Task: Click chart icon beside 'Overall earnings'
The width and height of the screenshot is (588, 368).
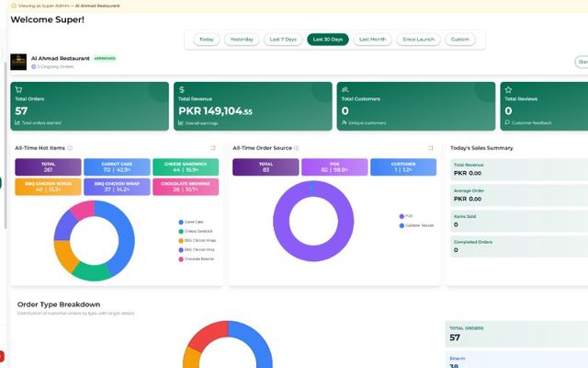Action: click(x=181, y=122)
